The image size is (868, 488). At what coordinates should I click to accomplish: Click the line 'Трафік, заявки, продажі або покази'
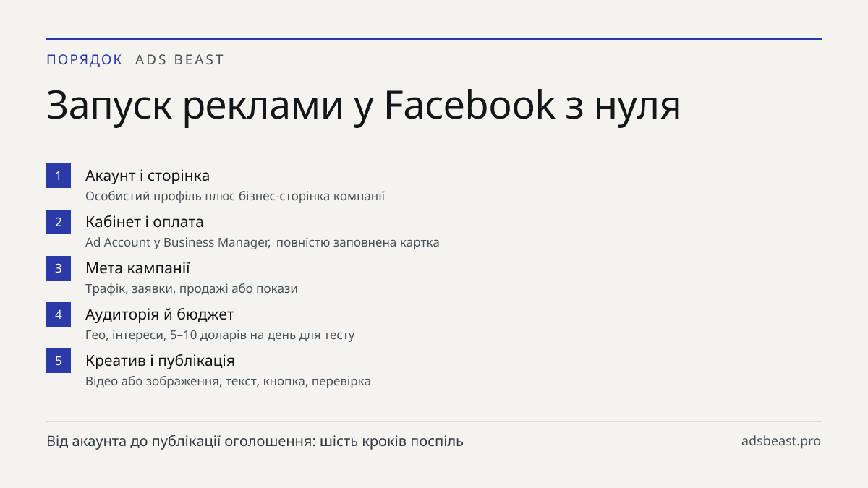(x=192, y=288)
